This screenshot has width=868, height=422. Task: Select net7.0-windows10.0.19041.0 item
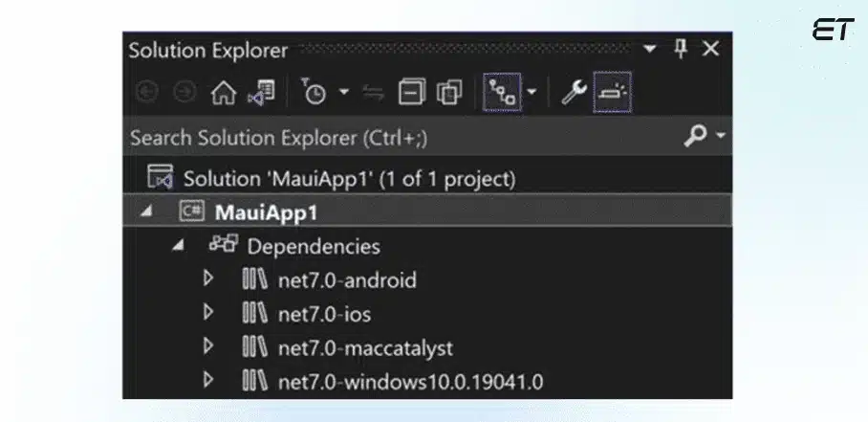[410, 382]
